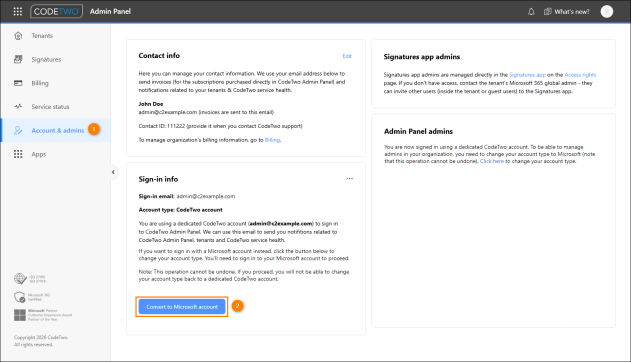Image resolution: width=631 pixels, height=362 pixels.
Task: Collapse the sidebar with the chevron
Action: (113, 172)
